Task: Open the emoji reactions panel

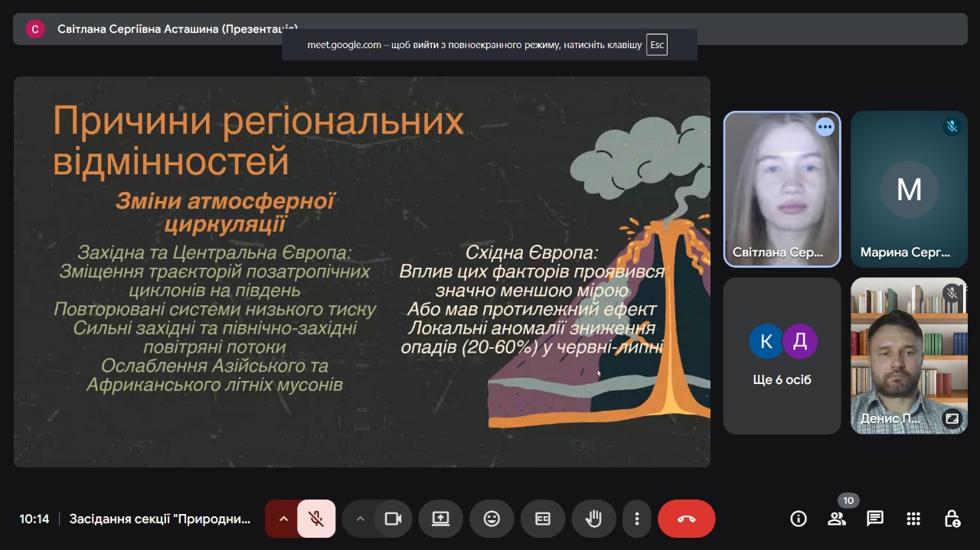Action: 492,518
